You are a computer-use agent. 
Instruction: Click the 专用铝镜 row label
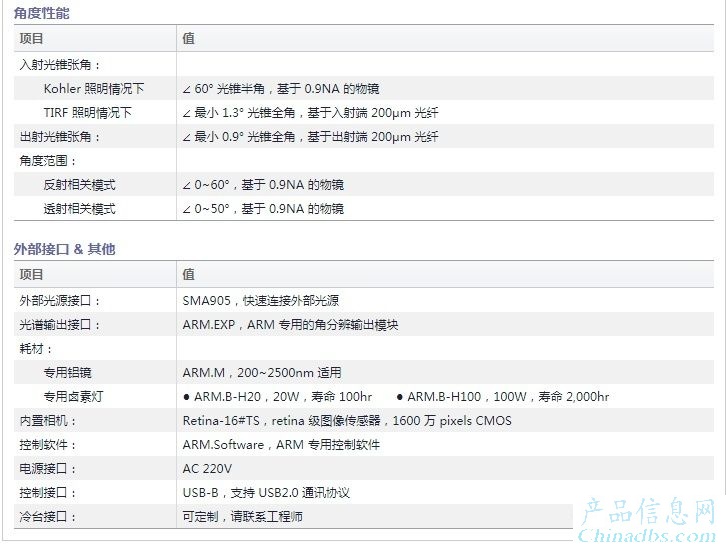[67, 373]
